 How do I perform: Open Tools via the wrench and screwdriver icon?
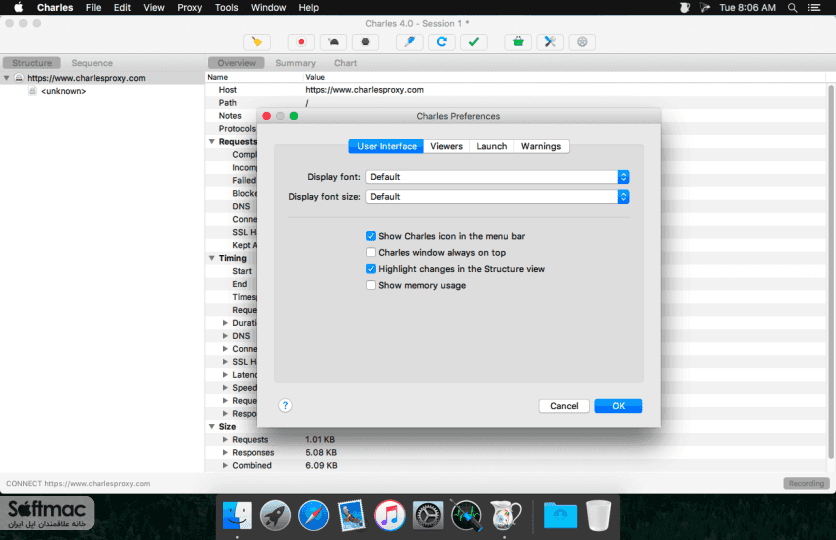tap(550, 42)
